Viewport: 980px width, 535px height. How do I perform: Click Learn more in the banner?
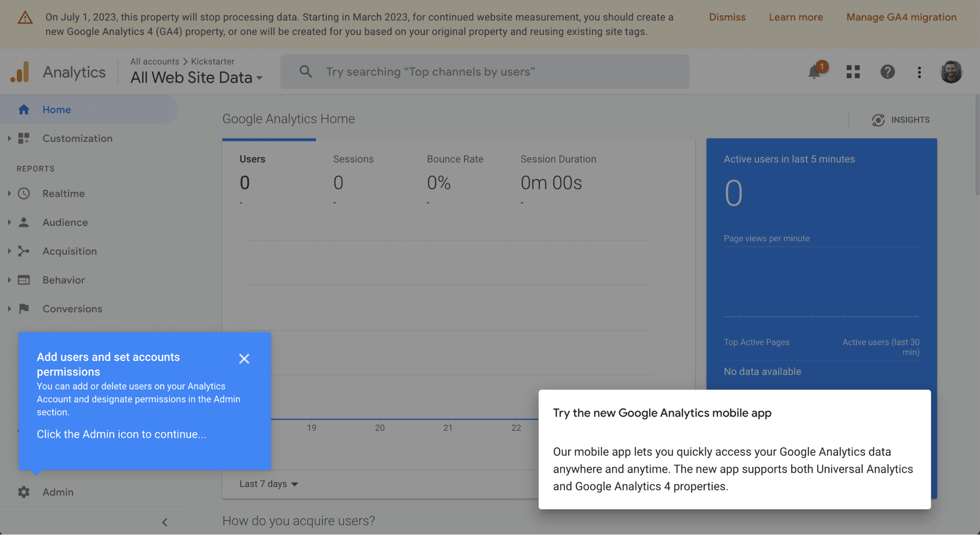click(796, 17)
